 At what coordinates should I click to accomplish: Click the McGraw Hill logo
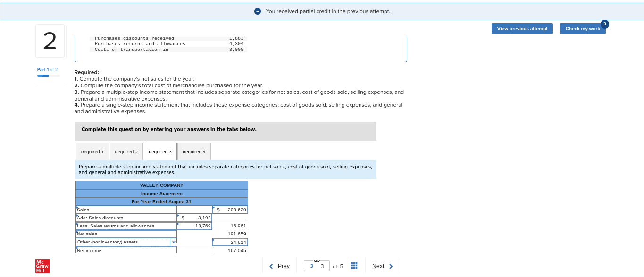pyautogui.click(x=42, y=266)
